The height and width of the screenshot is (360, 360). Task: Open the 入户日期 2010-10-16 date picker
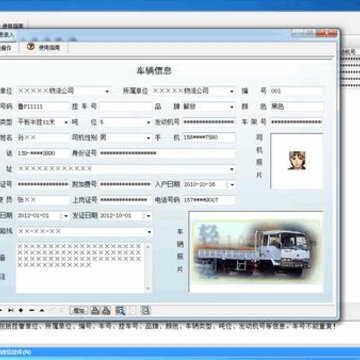(231, 184)
